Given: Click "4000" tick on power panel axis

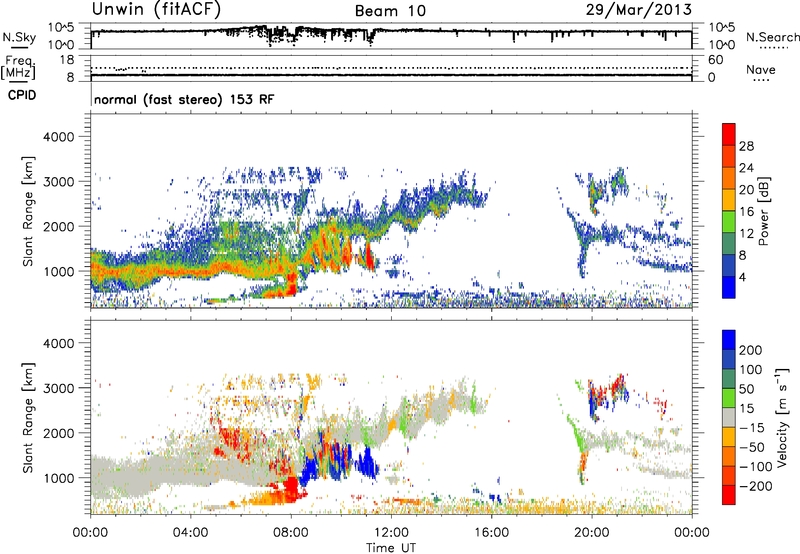Looking at the screenshot, I should [58, 137].
